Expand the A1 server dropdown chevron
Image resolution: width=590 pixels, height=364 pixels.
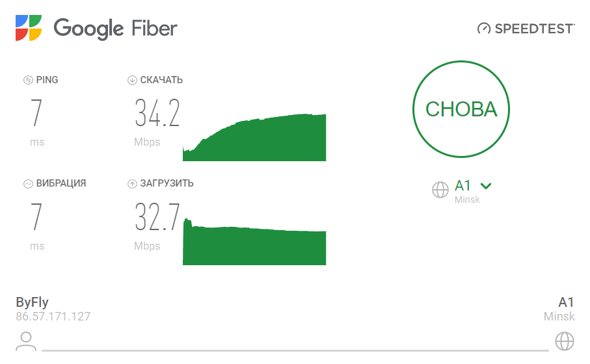tap(485, 186)
